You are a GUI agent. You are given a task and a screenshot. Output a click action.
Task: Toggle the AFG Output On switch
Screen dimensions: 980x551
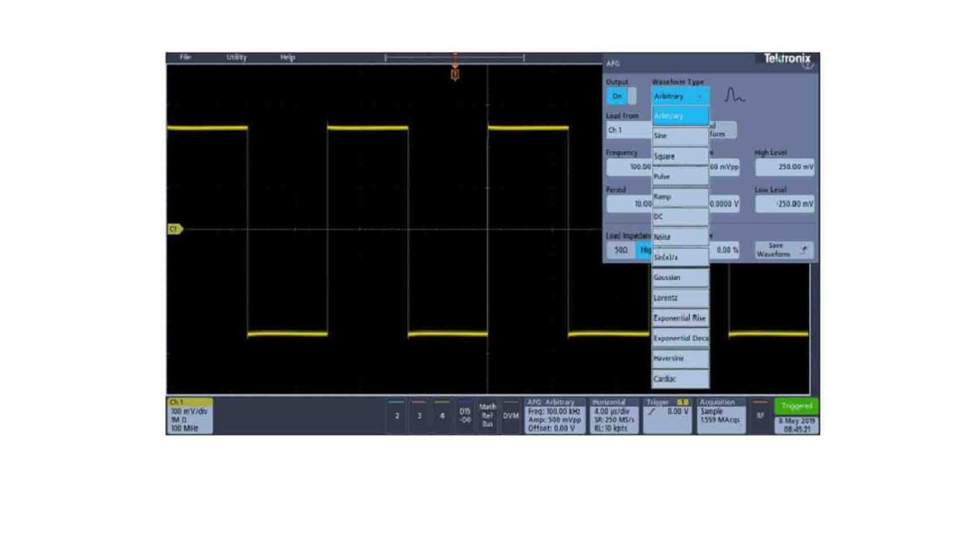621,96
